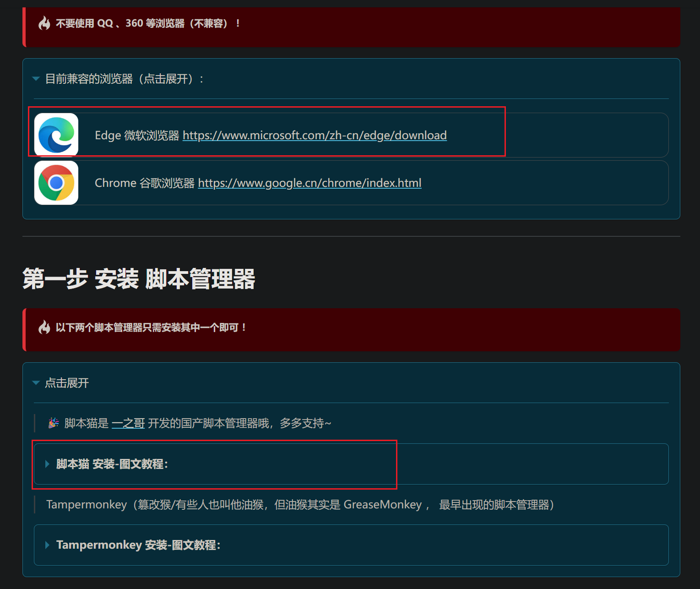Expand the Tampermonkey 安装-图文教程 disclosure triangle
Screen dimensions: 700x589
pyautogui.click(x=47, y=545)
